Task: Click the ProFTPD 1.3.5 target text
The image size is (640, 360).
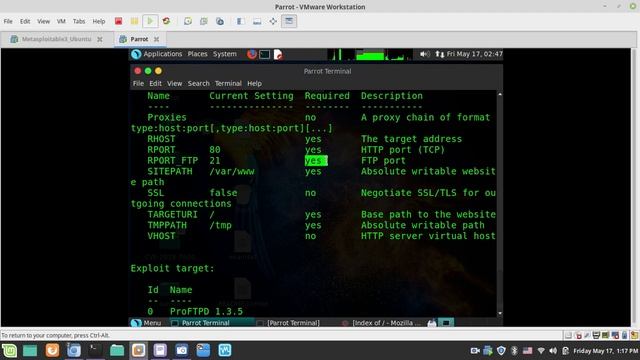Action: tap(206, 311)
